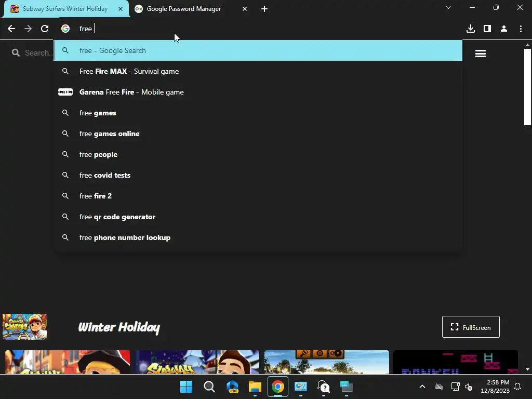
Task: Open the rightmost pinned taskbar app icon
Action: (x=347, y=387)
